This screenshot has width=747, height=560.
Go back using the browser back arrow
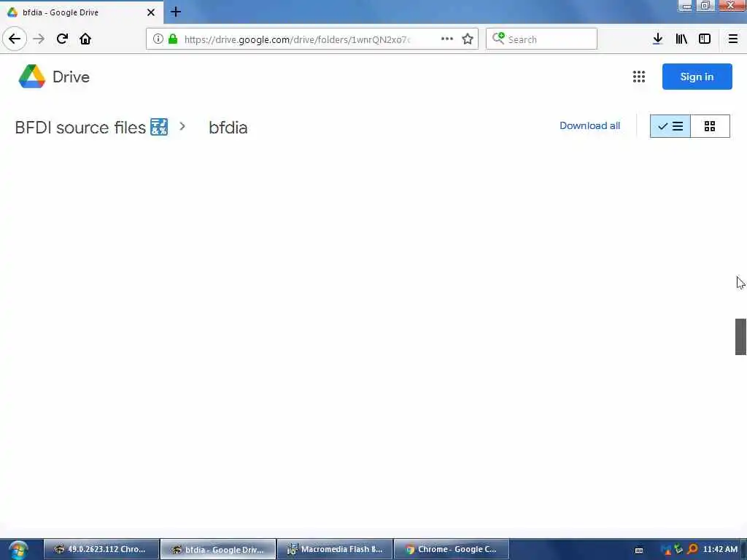coord(15,39)
